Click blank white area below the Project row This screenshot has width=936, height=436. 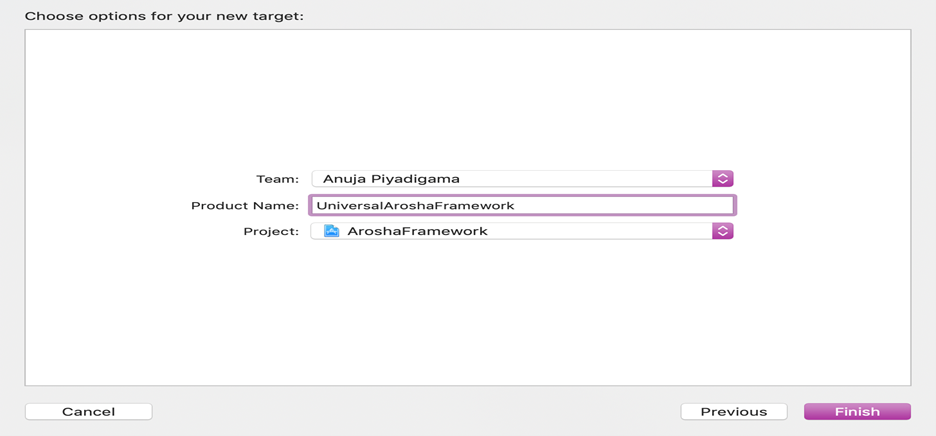coord(467,311)
